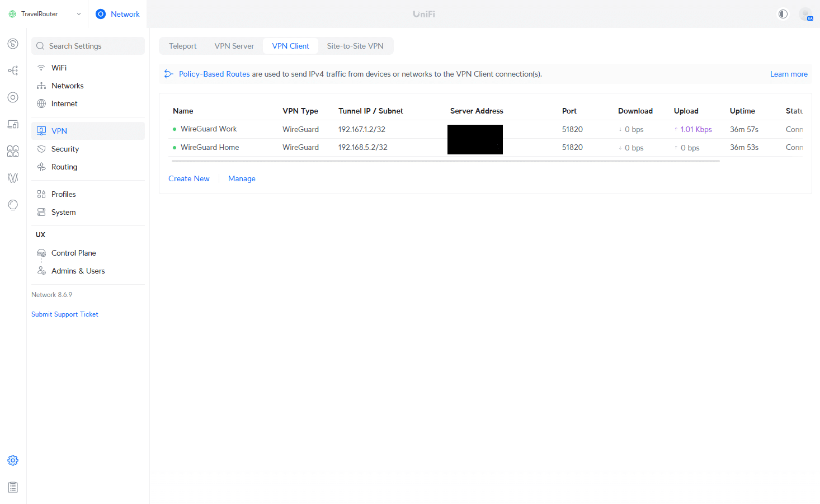The height and width of the screenshot is (504, 820).
Task: Open Internet settings
Action: tap(88, 103)
